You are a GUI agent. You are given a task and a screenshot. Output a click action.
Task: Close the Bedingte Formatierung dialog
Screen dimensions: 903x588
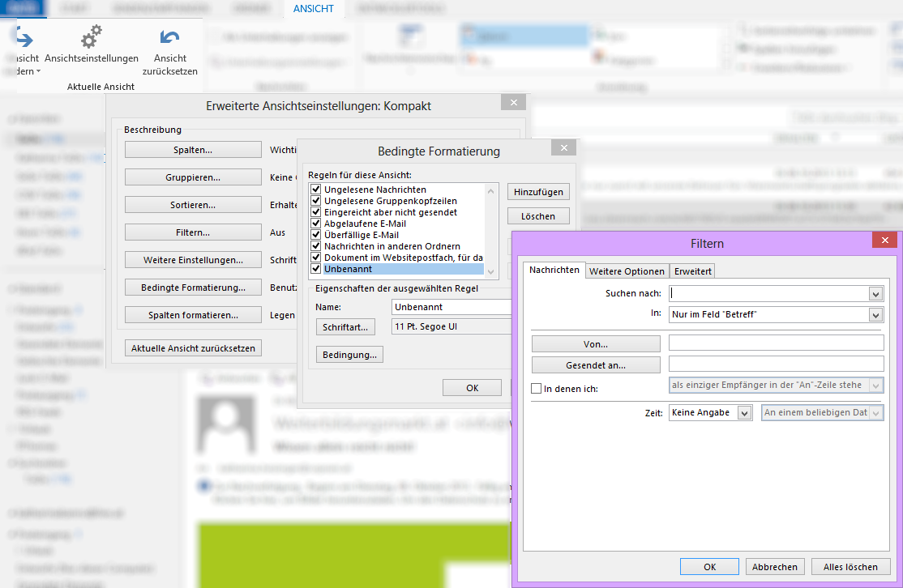point(563,148)
